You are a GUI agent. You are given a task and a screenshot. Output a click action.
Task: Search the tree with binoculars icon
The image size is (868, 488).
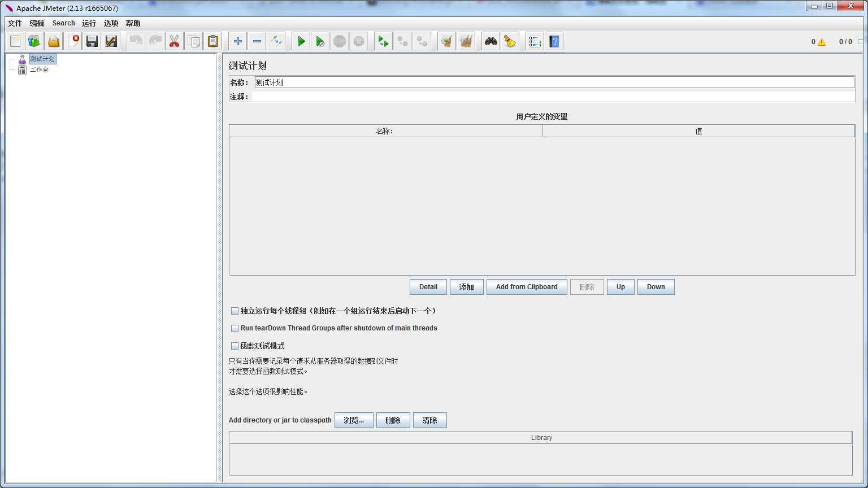coord(491,41)
